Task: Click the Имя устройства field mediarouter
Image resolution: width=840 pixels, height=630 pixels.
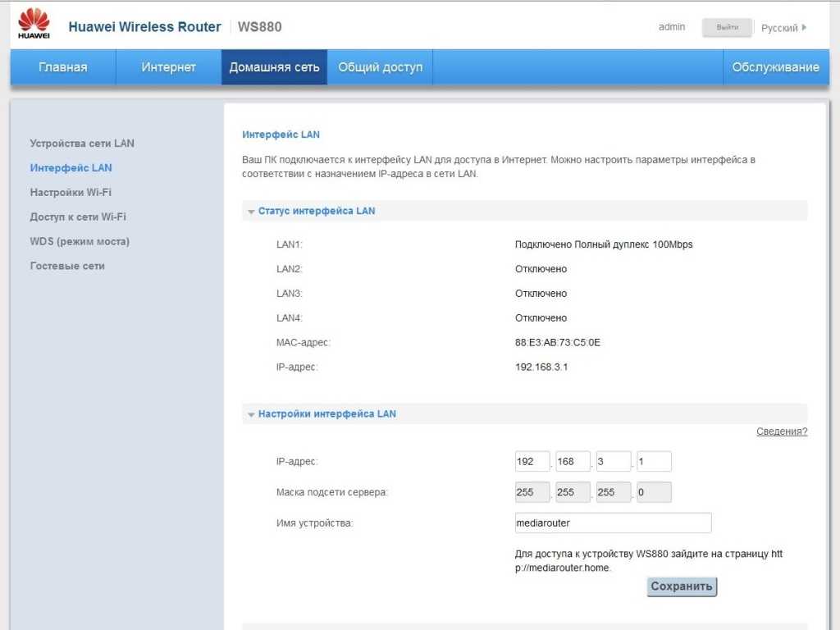Action: (x=614, y=523)
